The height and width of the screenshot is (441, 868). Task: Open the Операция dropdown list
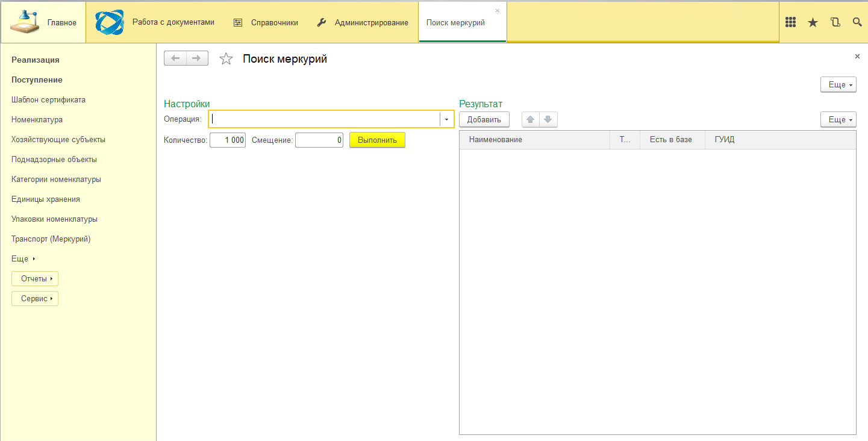[x=446, y=119]
